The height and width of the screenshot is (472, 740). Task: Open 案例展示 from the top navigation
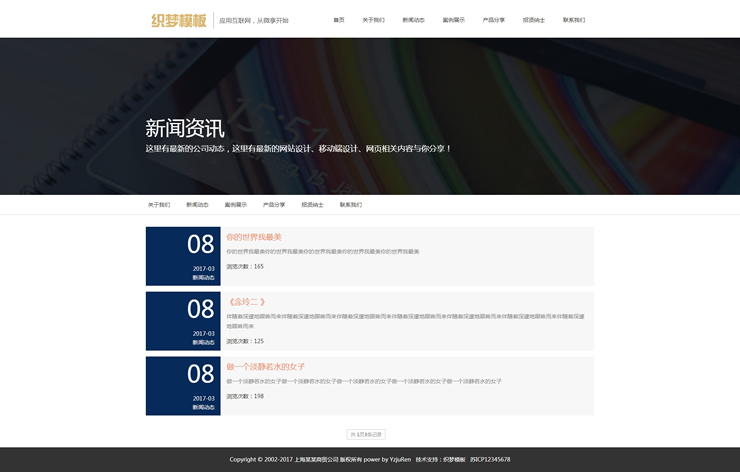pos(453,20)
